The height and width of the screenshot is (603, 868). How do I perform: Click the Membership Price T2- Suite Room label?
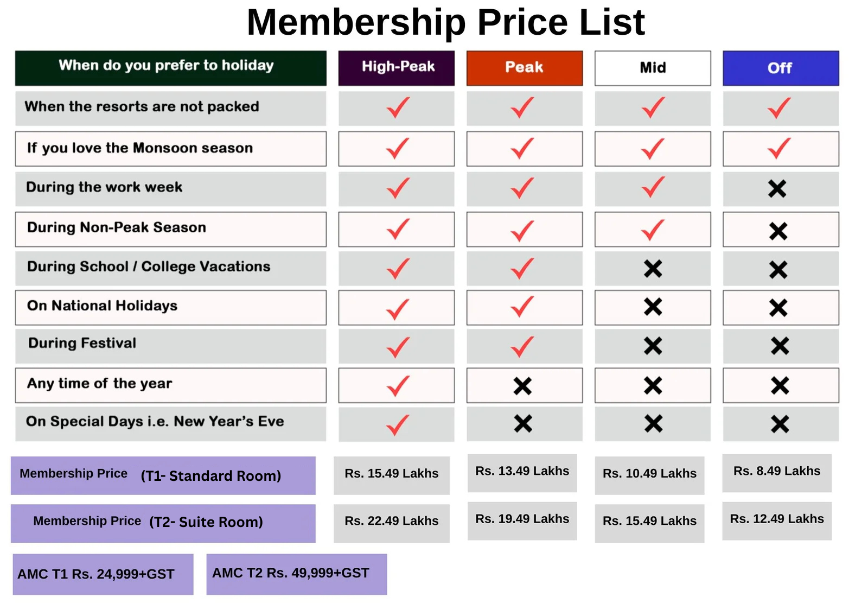(163, 523)
